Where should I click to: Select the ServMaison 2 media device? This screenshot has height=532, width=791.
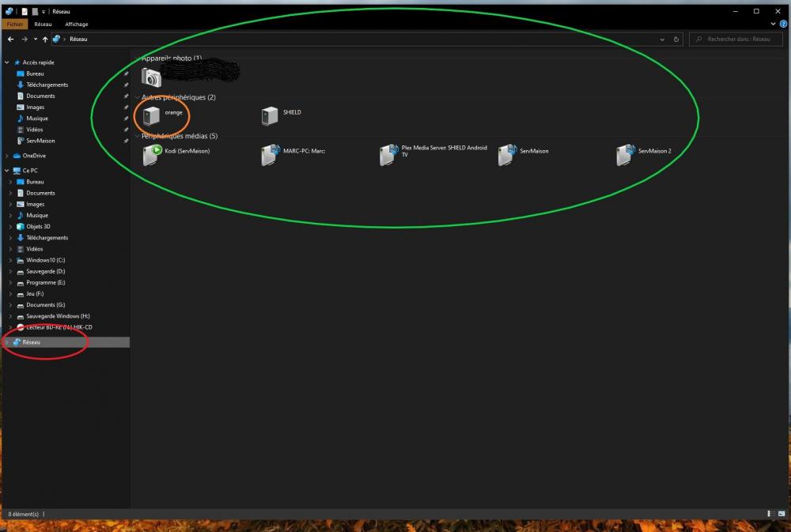click(x=644, y=155)
